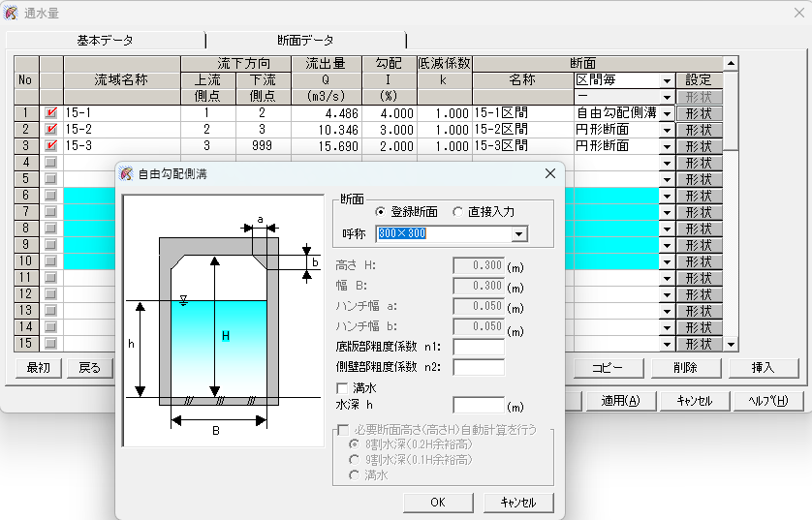Click the 最初 navigation button
This screenshot has height=520, width=812.
click(38, 368)
